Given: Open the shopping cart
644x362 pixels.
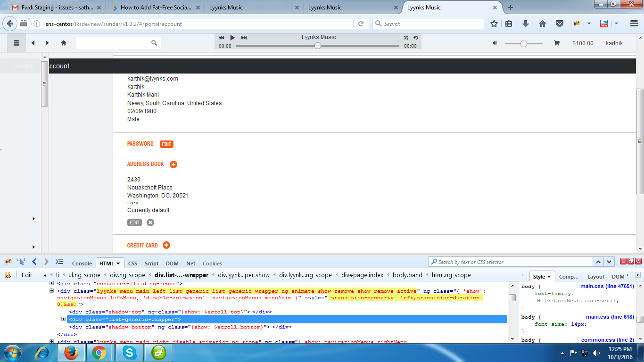Looking at the screenshot, I should (557, 43).
